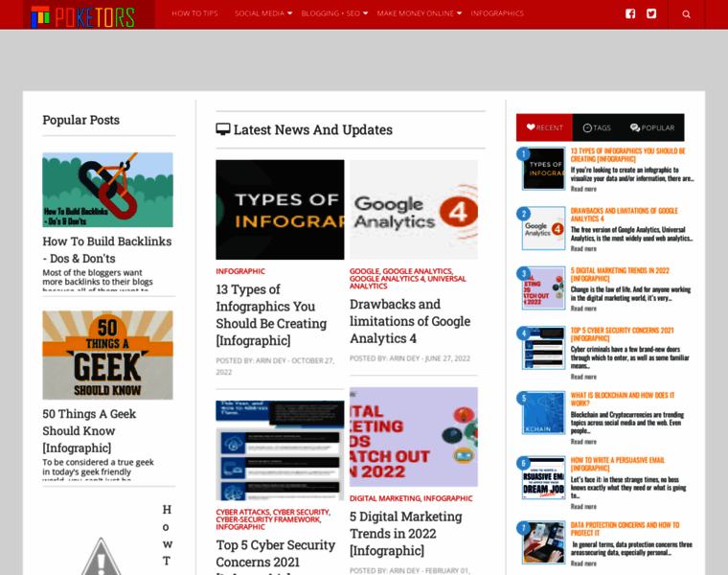Switch to the Tags tab

[597, 127]
